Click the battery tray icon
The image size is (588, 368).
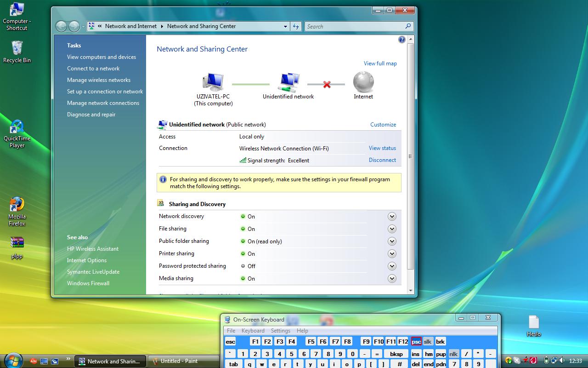[546, 361]
